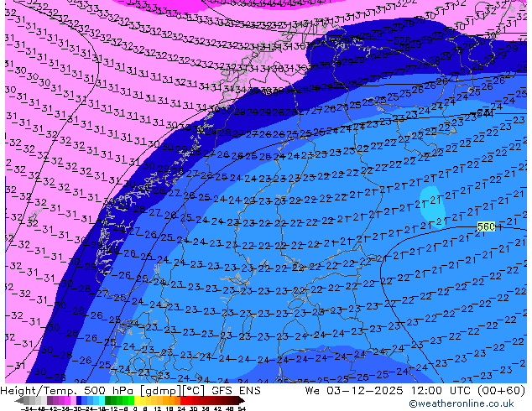Click the bright red legend color segment

click(183, 400)
